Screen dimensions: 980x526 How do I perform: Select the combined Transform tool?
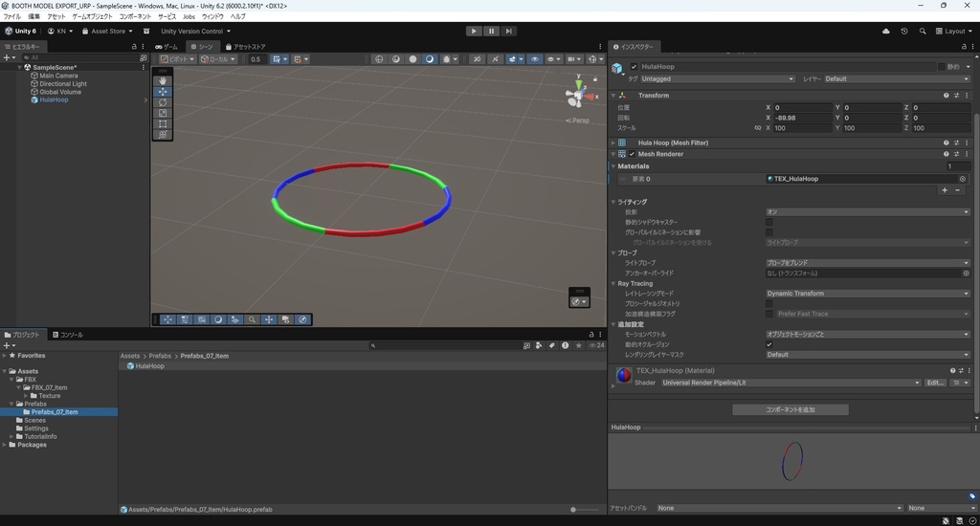pos(163,134)
